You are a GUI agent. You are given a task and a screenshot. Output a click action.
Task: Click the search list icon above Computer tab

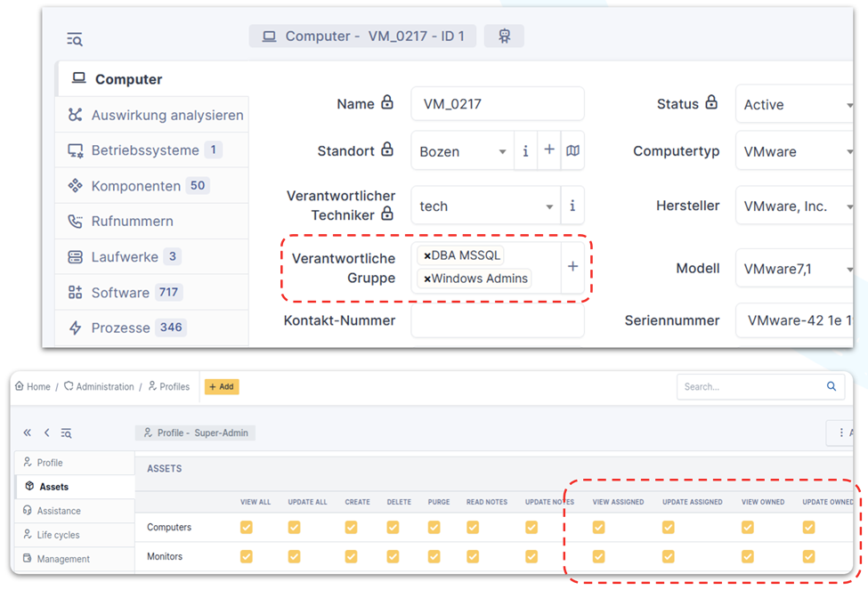75,39
